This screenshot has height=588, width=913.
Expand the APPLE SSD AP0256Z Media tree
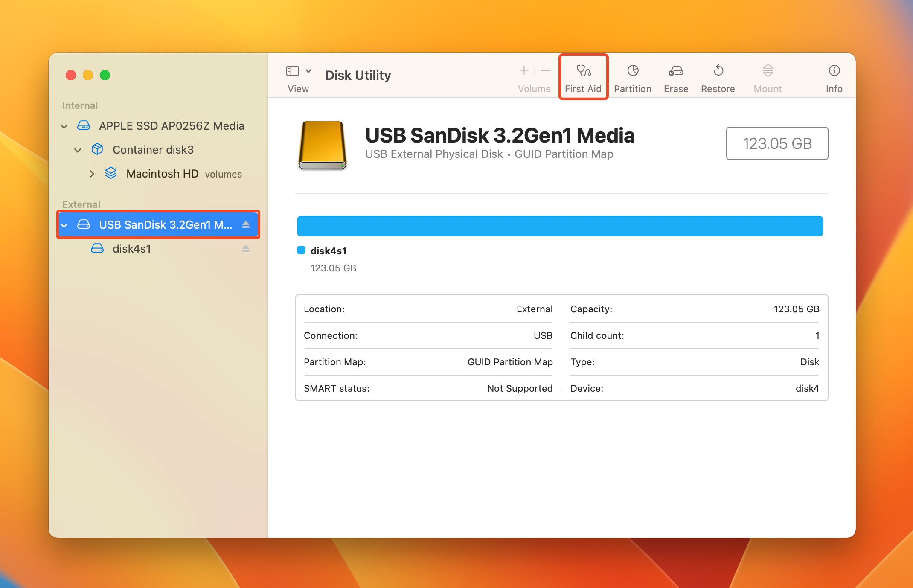click(x=65, y=125)
